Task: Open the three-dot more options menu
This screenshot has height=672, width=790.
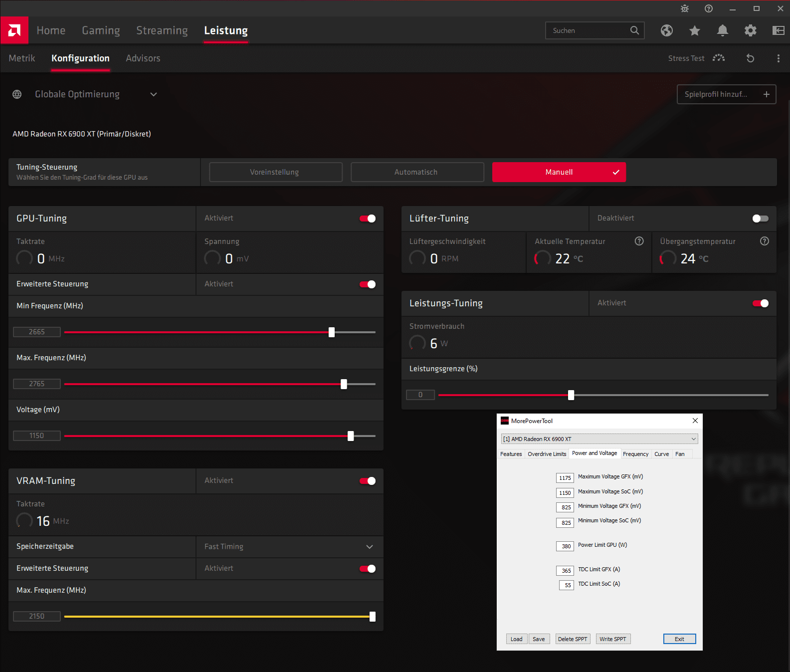Action: (x=778, y=58)
